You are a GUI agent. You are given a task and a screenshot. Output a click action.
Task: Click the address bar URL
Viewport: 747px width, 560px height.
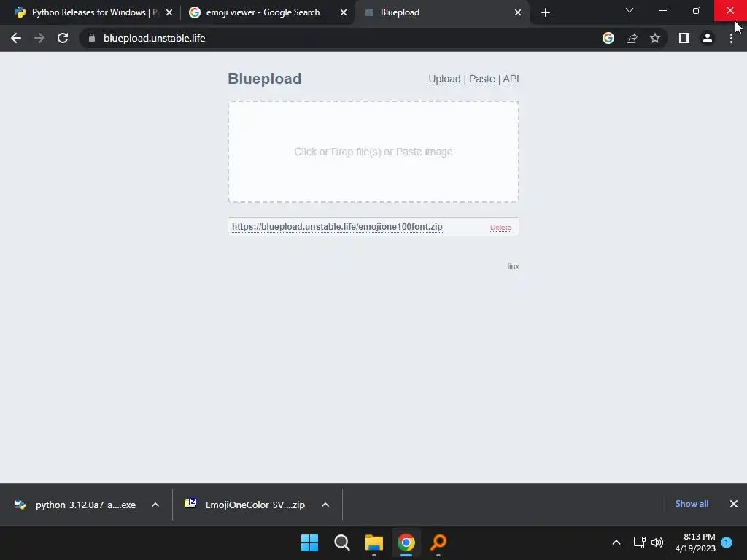tap(154, 38)
